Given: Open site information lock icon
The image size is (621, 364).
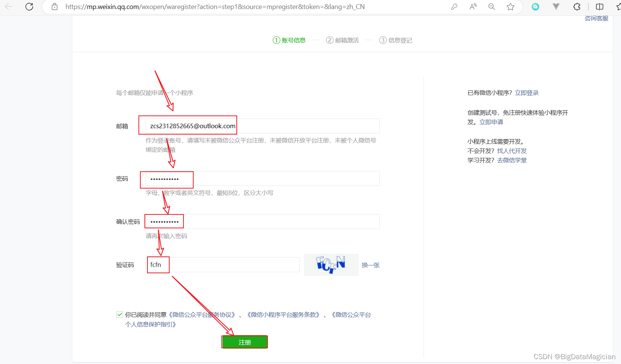Looking at the screenshot, I should [55, 6].
